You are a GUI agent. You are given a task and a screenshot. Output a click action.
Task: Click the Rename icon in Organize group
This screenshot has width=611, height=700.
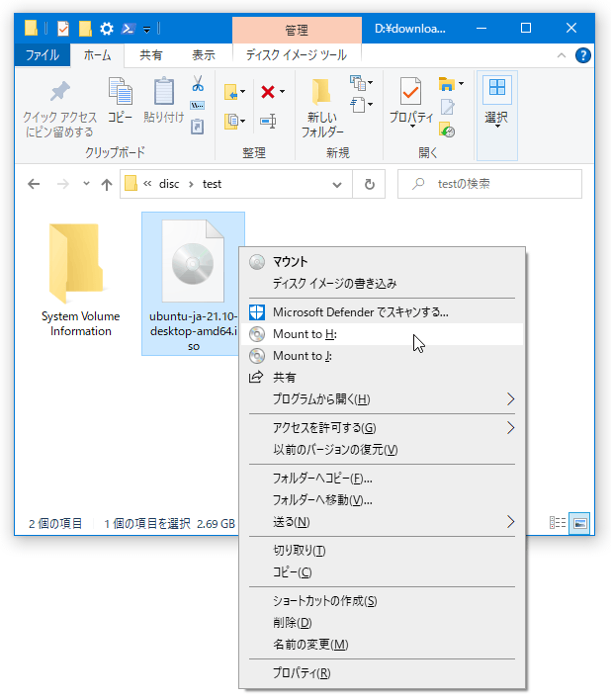pos(268,121)
